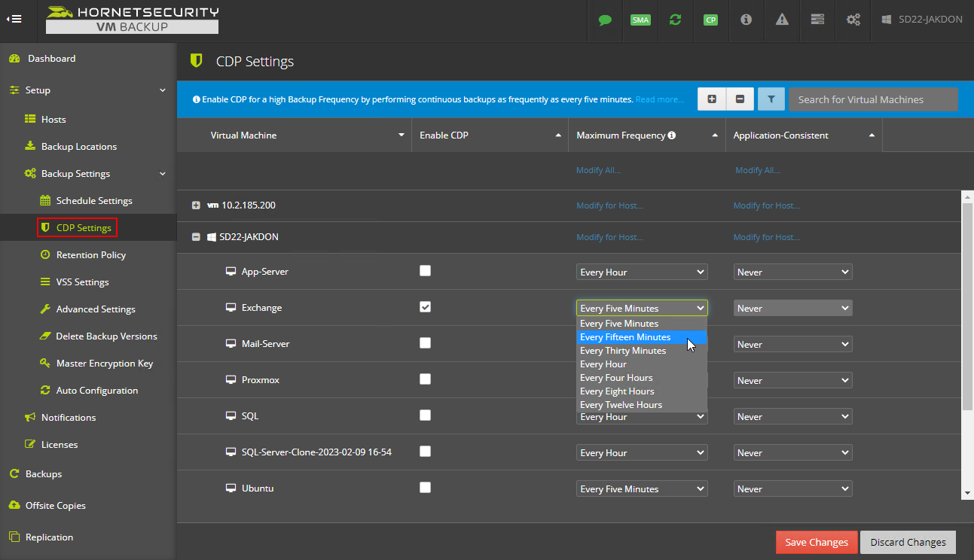Open Retention Policy settings
This screenshot has height=560, width=974.
(x=91, y=255)
